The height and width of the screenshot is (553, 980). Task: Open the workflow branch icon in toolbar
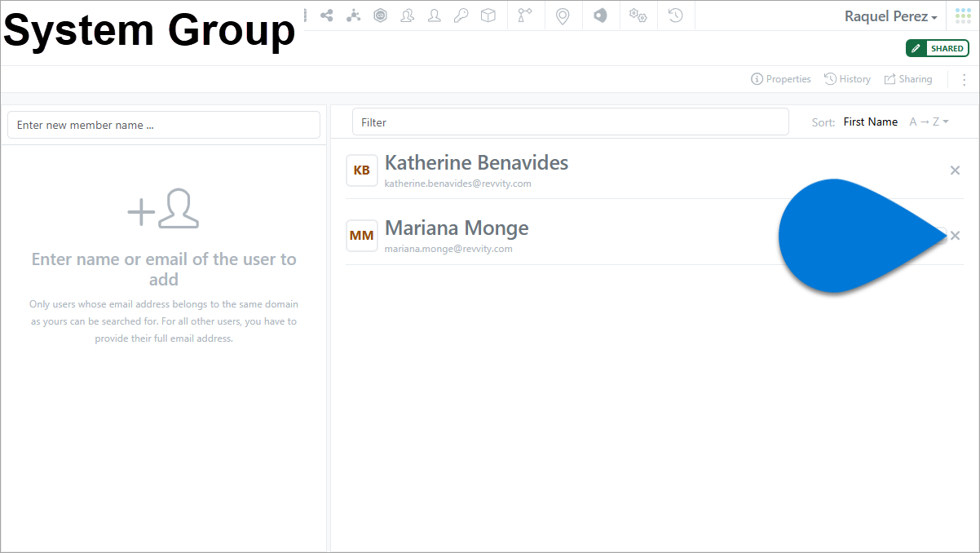pyautogui.click(x=525, y=15)
